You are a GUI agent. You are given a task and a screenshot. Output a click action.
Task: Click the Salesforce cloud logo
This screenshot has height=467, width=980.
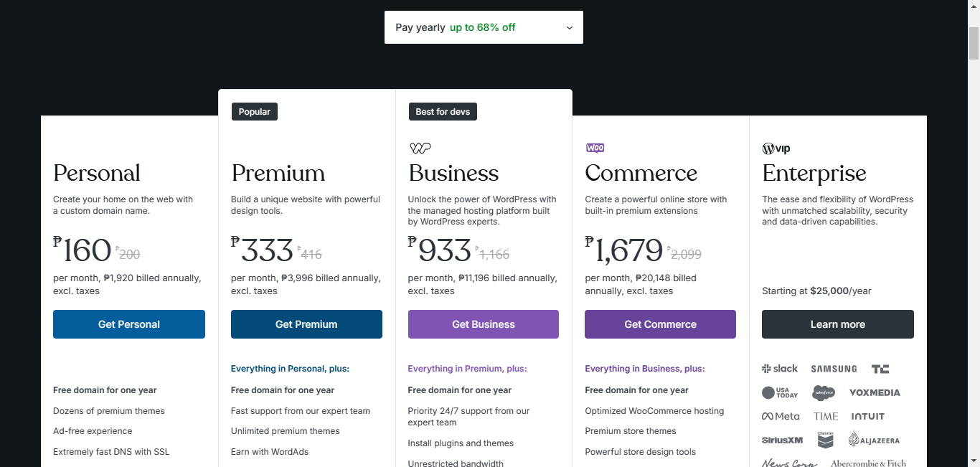(x=824, y=392)
